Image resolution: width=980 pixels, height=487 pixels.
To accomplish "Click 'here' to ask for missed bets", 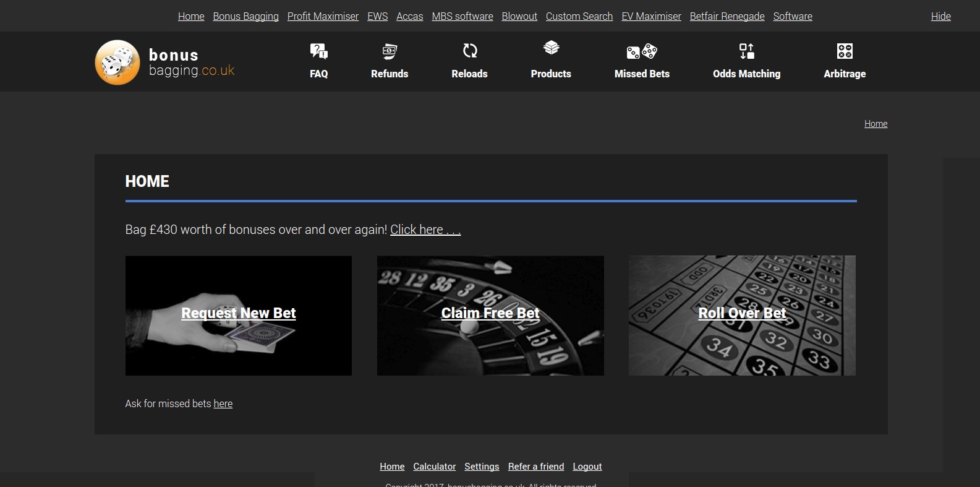I will pos(223,403).
